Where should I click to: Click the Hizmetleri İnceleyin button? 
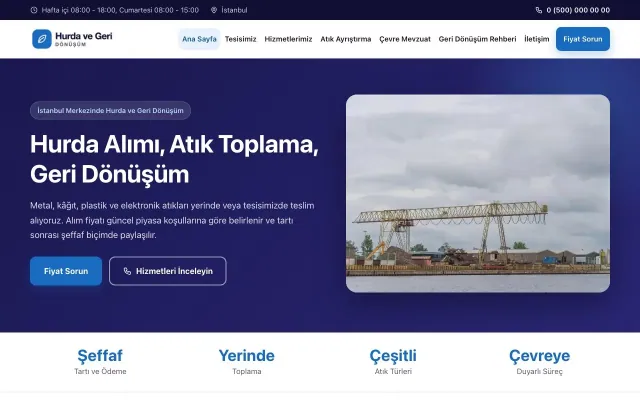coord(168,271)
